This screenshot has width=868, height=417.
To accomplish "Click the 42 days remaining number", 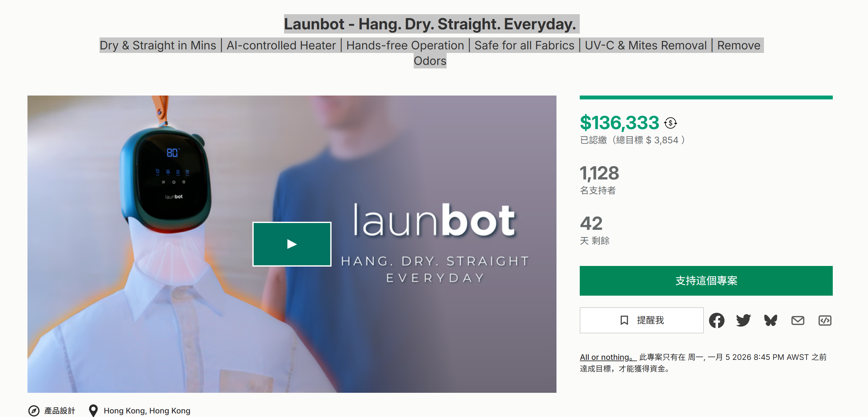I will point(591,223).
